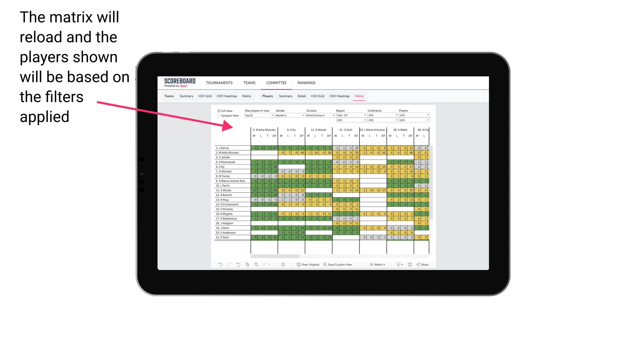Select Full View radio button
This screenshot has height=346, width=644.
(x=218, y=111)
